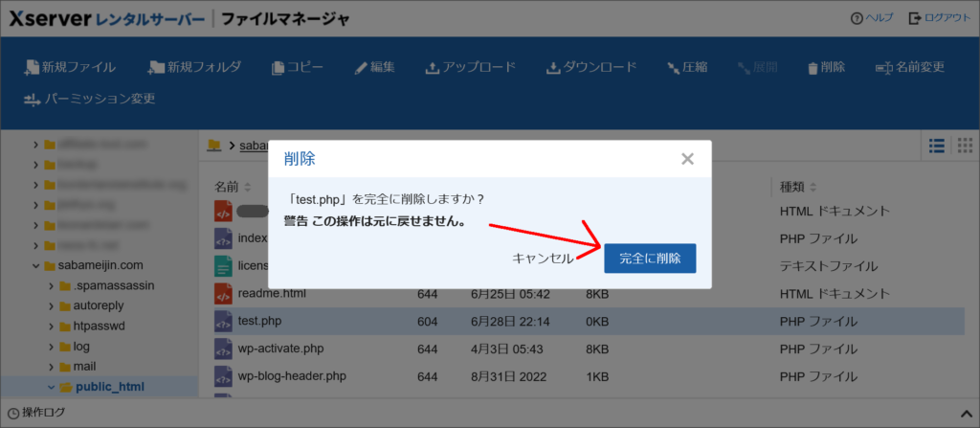The width and height of the screenshot is (980, 428).
Task: Open the 編集 tool
Action: pos(374,68)
